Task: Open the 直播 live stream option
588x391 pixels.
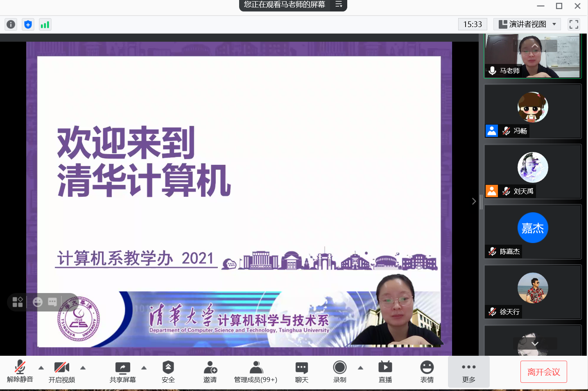Action: tap(385, 372)
